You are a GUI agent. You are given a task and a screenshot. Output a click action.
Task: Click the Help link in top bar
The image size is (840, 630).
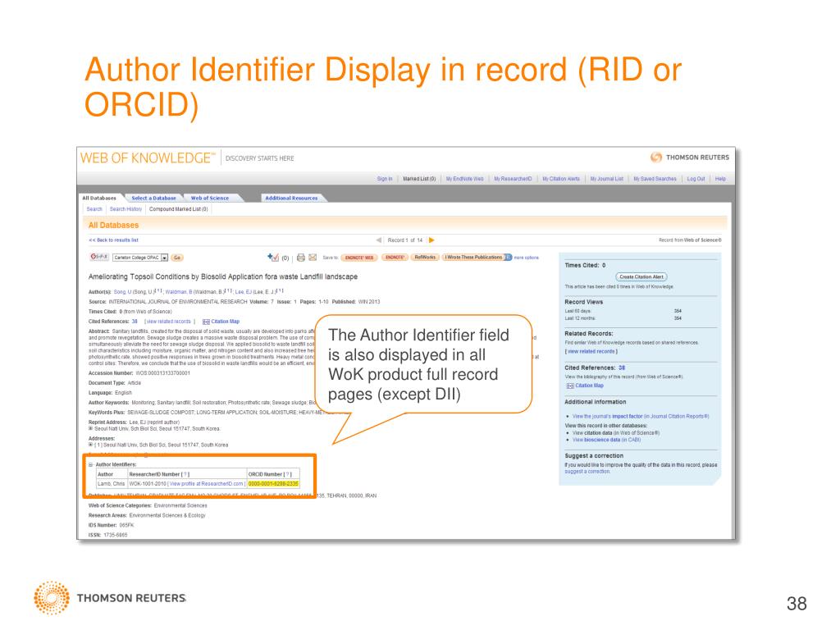click(x=720, y=179)
